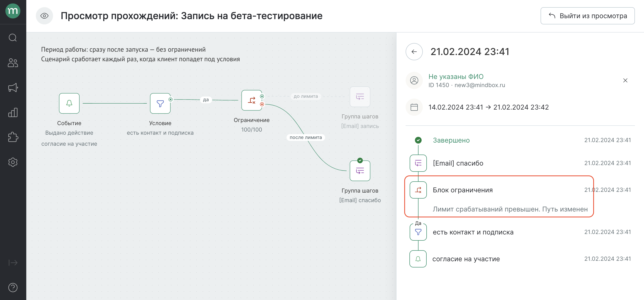
Task: Click the green check badge on [Email] спасибо block
Action: pyautogui.click(x=360, y=160)
